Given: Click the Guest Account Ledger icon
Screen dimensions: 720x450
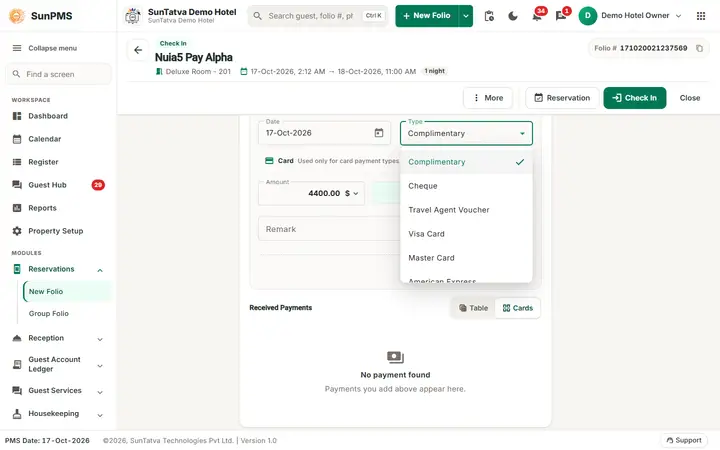Looking at the screenshot, I should point(17,364).
